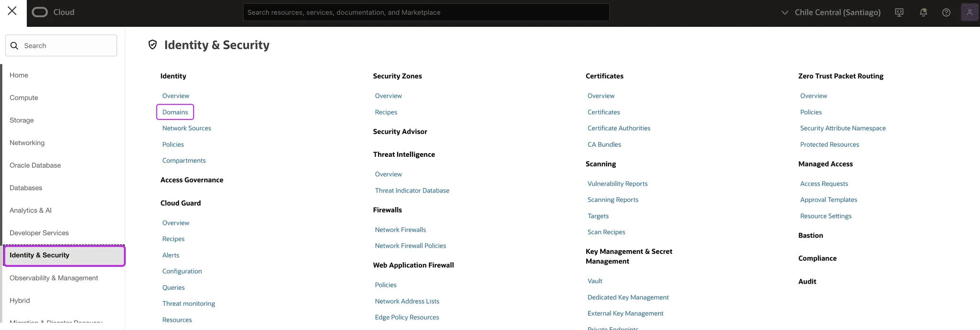Open the Cloud Shell developer tools icon

click(x=899, y=12)
